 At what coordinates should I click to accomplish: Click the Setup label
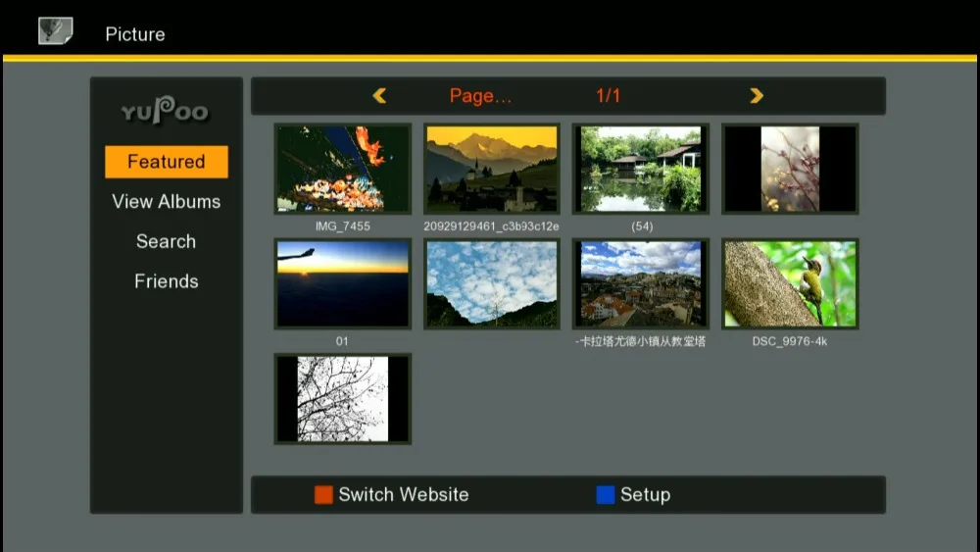click(646, 494)
